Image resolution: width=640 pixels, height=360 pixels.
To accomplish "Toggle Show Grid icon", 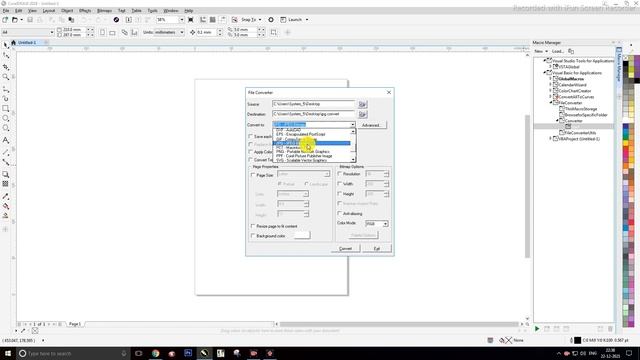I will [213, 20].
